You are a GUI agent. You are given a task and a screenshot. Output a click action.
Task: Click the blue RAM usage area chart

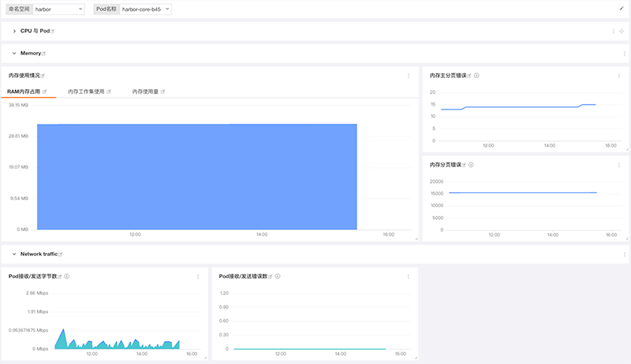[196, 176]
